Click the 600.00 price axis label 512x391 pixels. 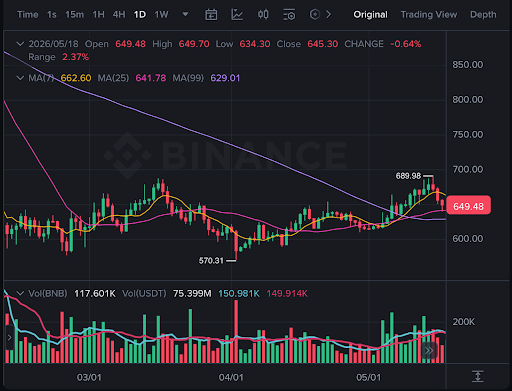point(467,239)
